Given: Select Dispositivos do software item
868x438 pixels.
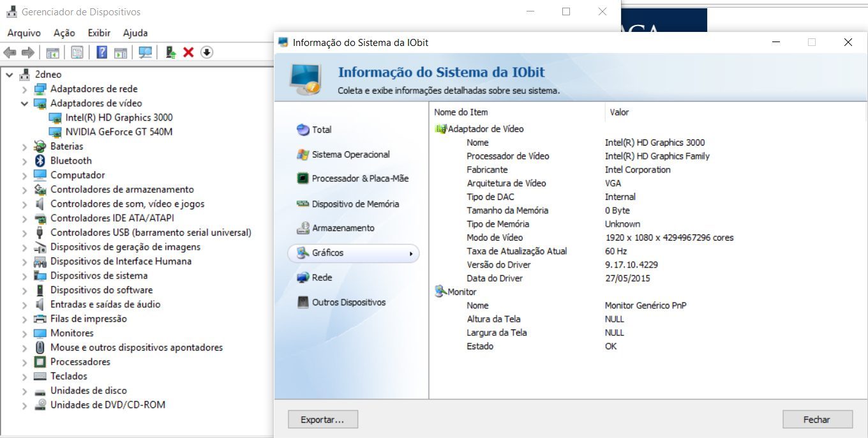Looking at the screenshot, I should click(x=101, y=291).
